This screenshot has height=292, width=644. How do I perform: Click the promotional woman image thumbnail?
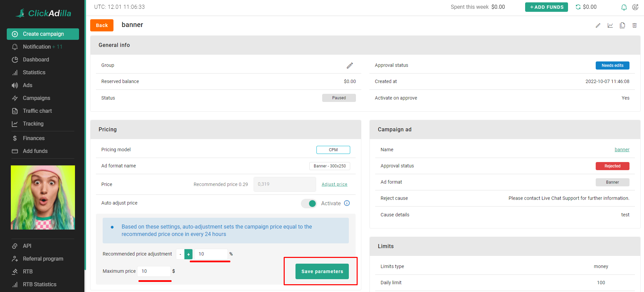click(x=43, y=197)
